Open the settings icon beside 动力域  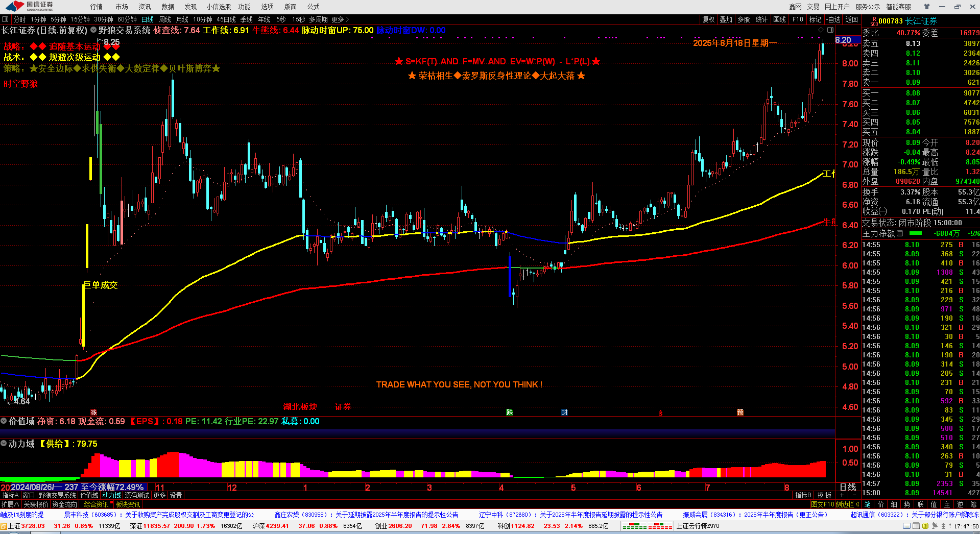[x=4, y=444]
